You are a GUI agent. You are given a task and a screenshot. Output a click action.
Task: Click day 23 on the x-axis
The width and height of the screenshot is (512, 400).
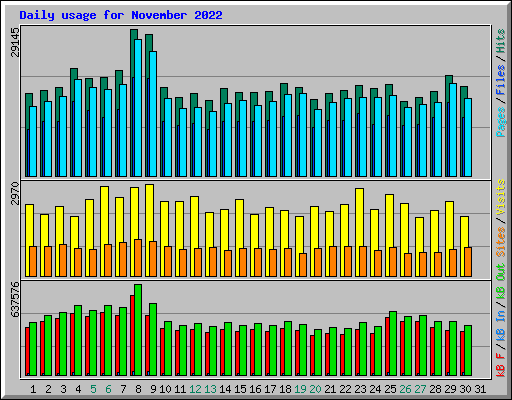(360, 389)
